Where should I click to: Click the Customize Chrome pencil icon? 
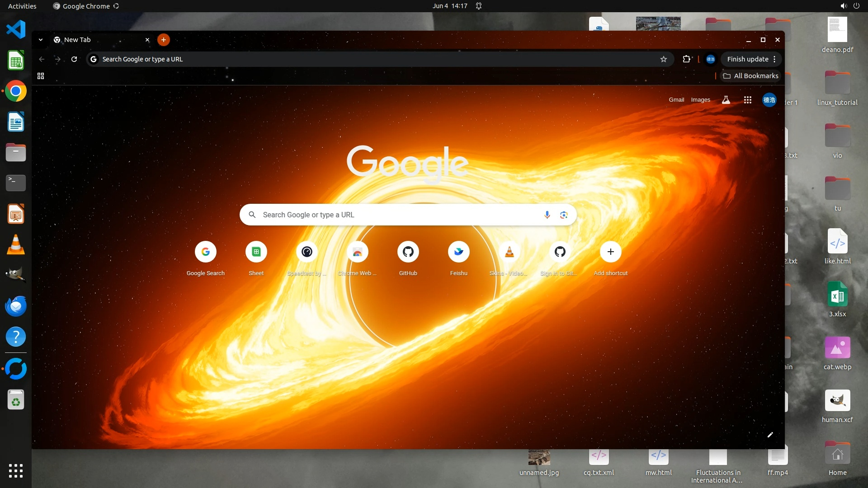[x=770, y=435]
